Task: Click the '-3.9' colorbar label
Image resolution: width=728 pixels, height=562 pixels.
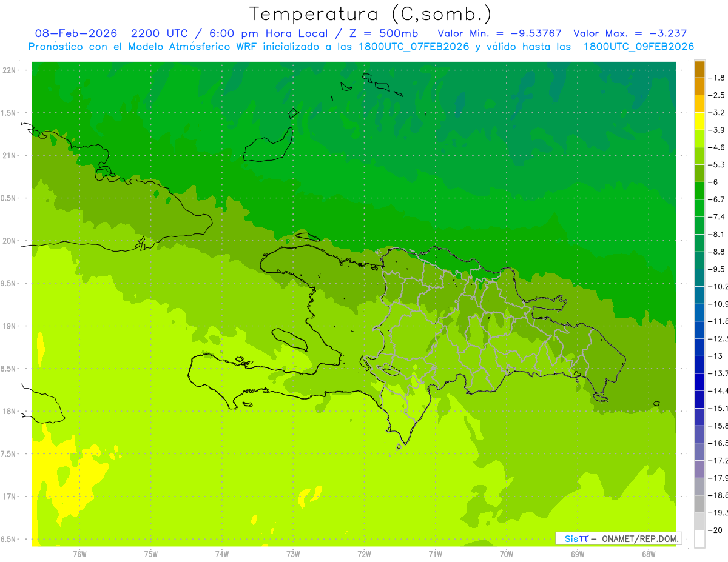Action: [718, 130]
